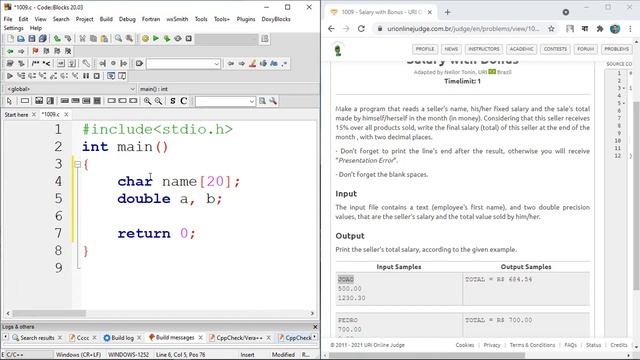The height and width of the screenshot is (360, 640).
Task: Toggle the C comments display button
Action: (184, 101)
